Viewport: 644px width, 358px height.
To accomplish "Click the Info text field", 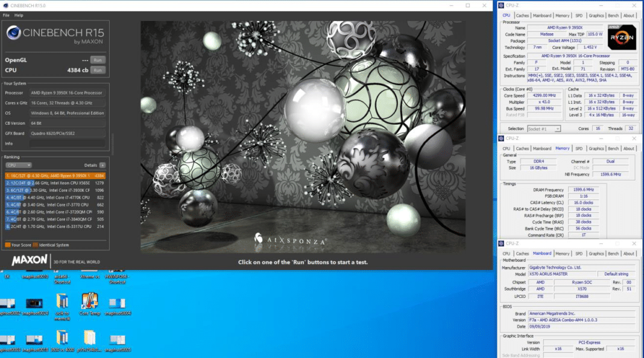I will click(68, 143).
